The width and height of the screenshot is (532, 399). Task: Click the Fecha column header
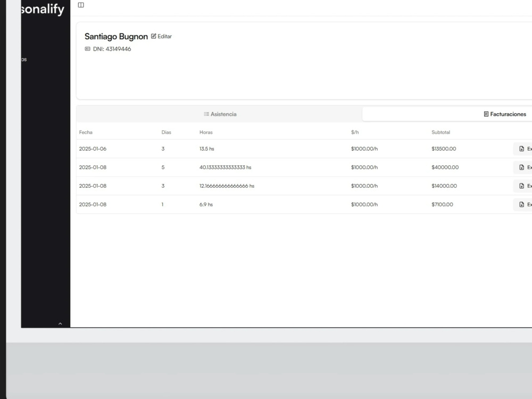pos(86,132)
